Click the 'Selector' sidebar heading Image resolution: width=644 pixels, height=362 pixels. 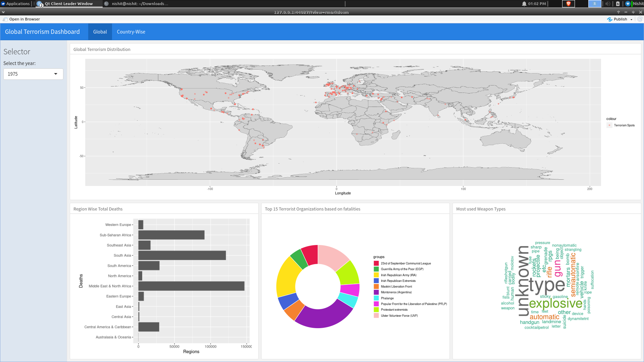pyautogui.click(x=17, y=52)
